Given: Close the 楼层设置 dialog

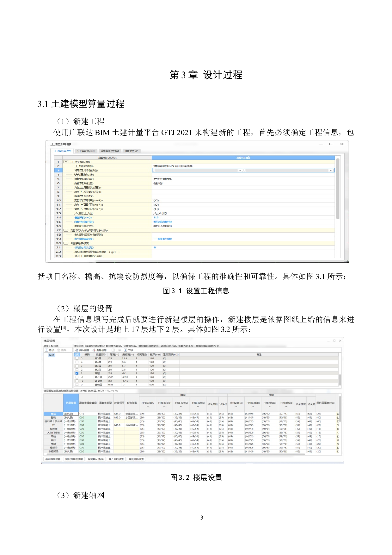Looking at the screenshot, I should pos(340,341).
